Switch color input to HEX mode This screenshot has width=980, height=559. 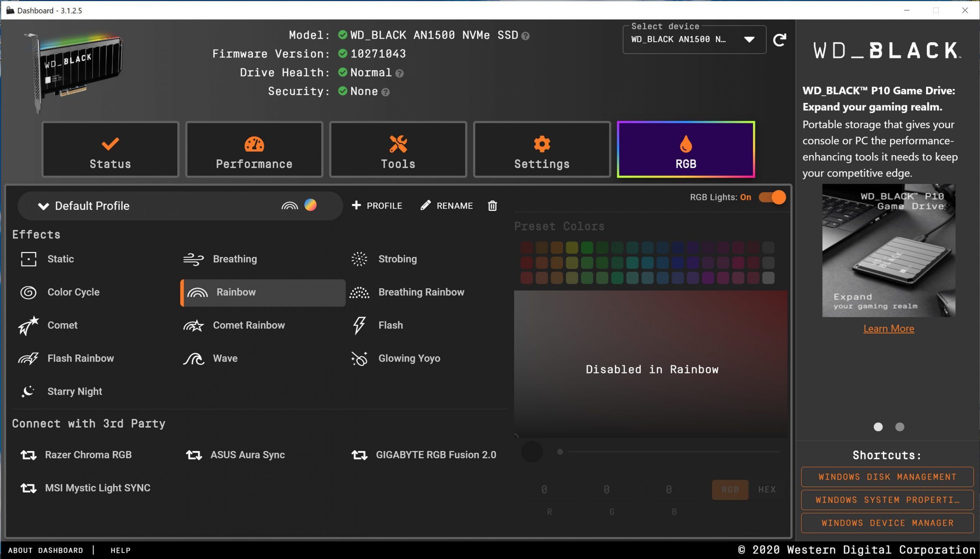click(x=766, y=490)
